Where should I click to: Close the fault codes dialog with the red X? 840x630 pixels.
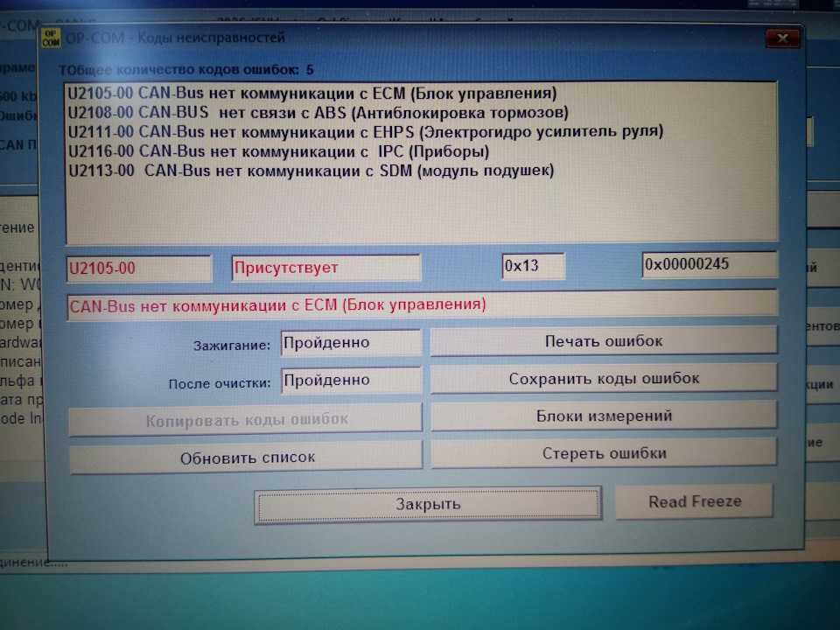[782, 38]
